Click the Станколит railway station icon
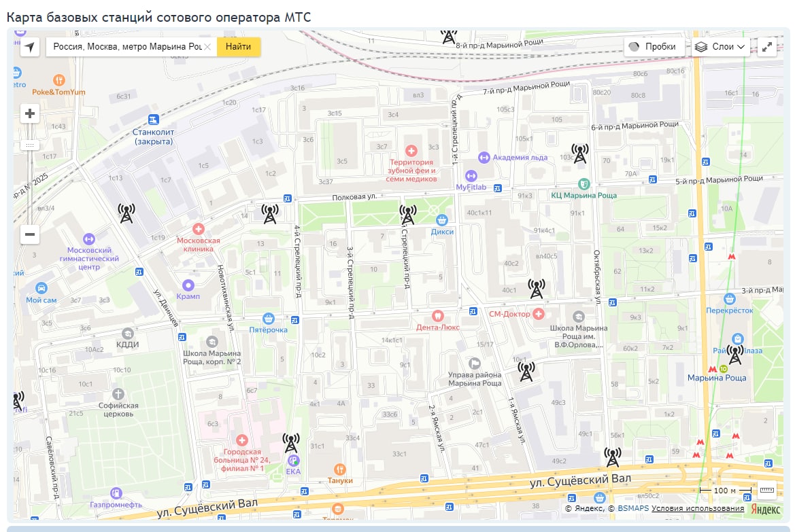This screenshot has width=795, height=532. point(154,120)
